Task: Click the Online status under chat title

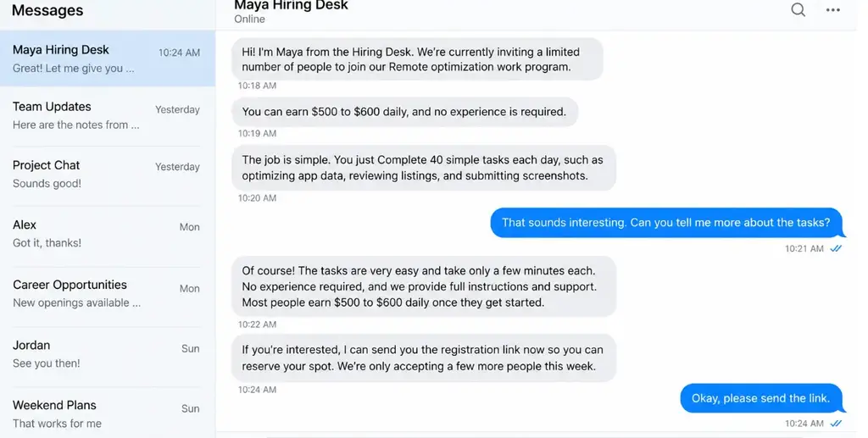Action: pos(250,19)
